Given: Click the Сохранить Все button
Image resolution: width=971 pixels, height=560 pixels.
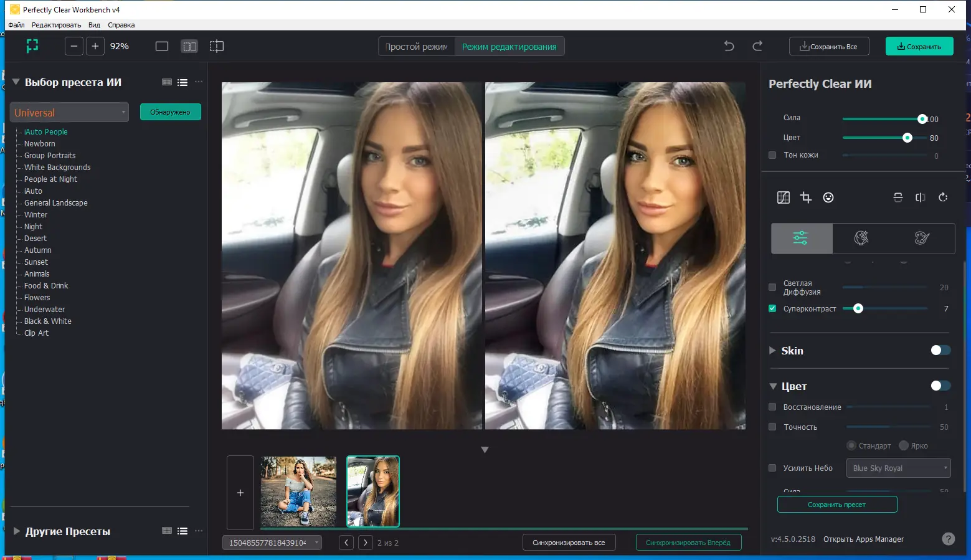Looking at the screenshot, I should point(829,47).
